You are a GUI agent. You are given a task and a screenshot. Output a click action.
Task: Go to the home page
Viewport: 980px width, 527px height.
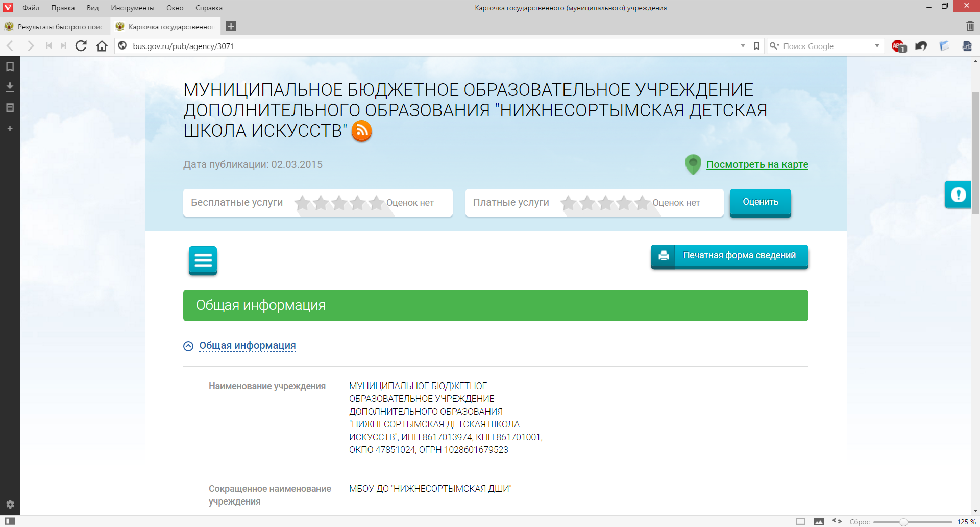102,46
